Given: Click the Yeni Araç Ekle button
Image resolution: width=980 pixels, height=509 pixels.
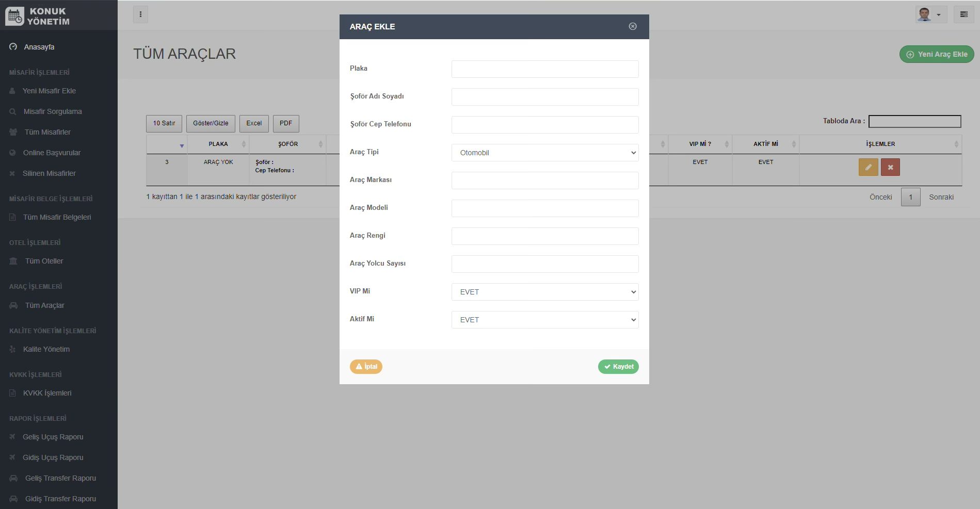Looking at the screenshot, I should 936,54.
